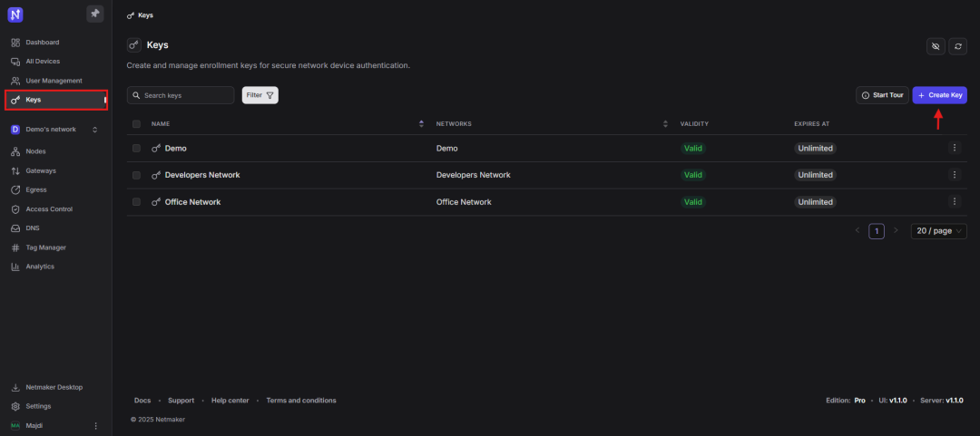This screenshot has height=436, width=980.
Task: Go to next page arrow
Action: coord(896,230)
